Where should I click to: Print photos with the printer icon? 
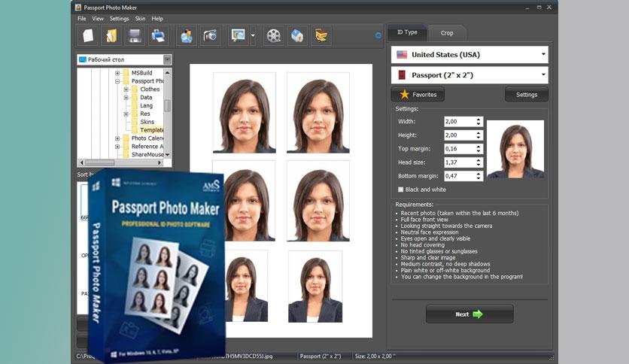click(x=158, y=36)
